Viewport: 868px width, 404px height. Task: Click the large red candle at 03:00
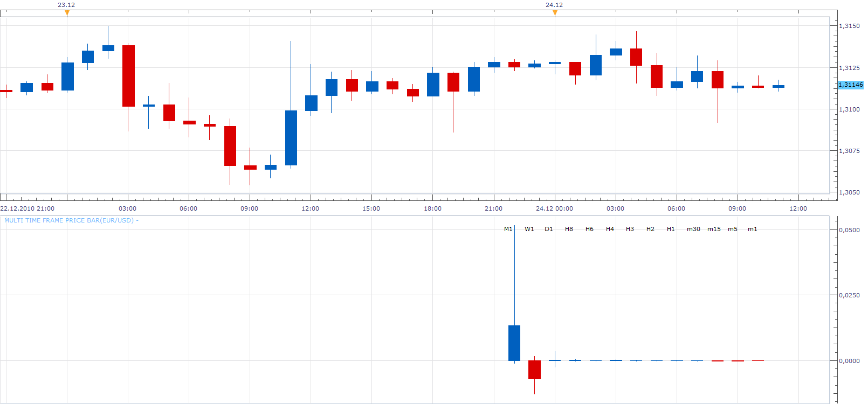(128, 76)
